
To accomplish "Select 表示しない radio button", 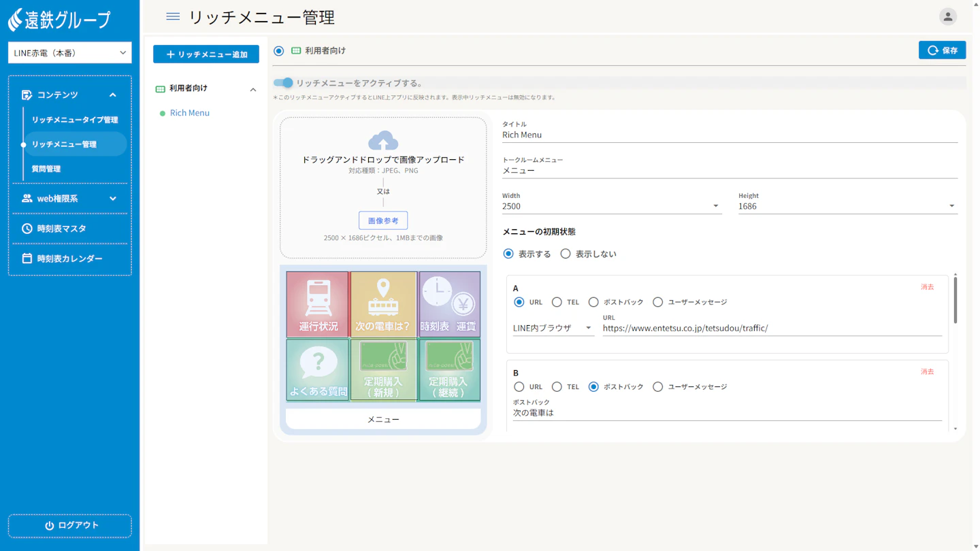I will pyautogui.click(x=566, y=254).
